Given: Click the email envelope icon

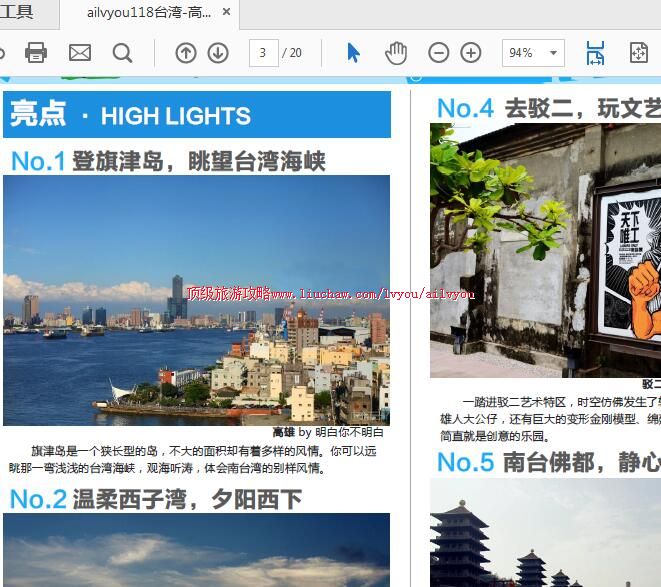Looking at the screenshot, I should (80, 53).
